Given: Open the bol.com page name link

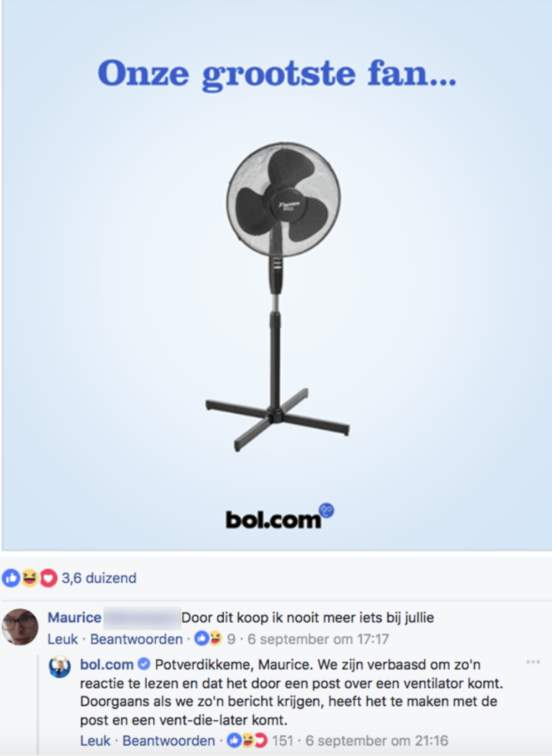Looking at the screenshot, I should pos(107,664).
